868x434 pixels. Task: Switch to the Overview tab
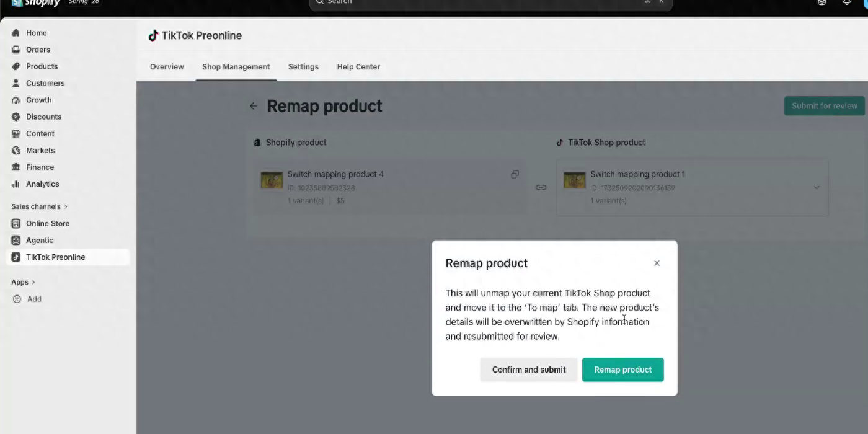pyautogui.click(x=167, y=67)
